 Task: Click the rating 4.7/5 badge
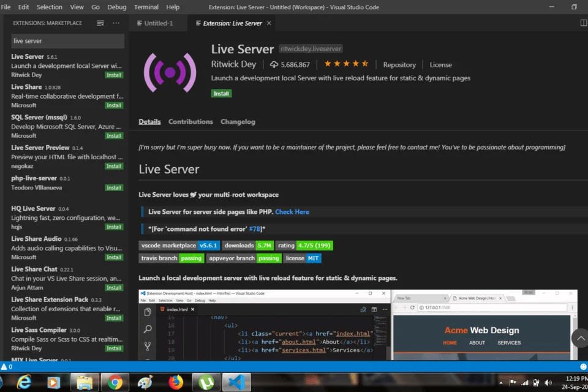(x=304, y=246)
